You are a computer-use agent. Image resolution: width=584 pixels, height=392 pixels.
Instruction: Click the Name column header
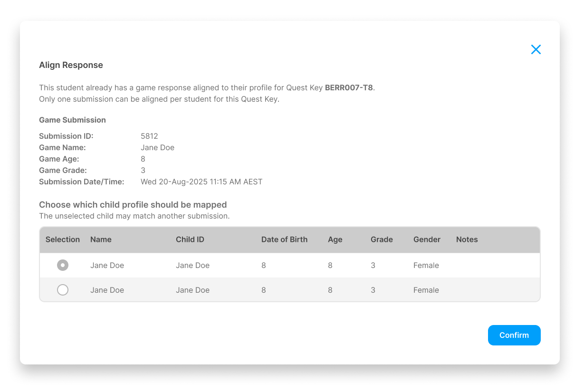point(101,239)
